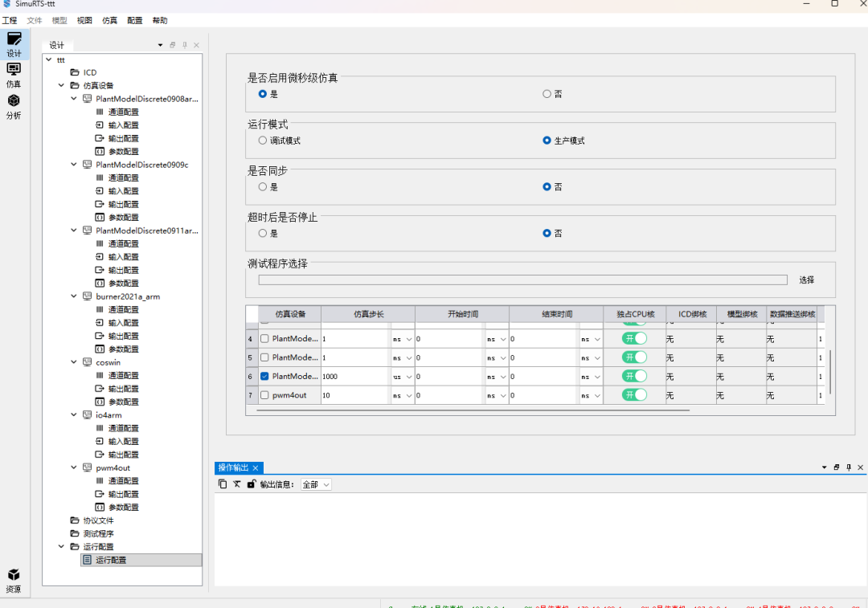This screenshot has width=868, height=608.
Task: Open the 操作输出 panel menu arrow
Action: coord(825,467)
